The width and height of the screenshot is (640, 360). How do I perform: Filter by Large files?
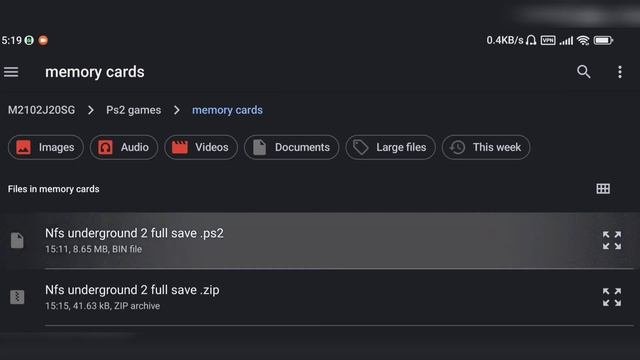(x=391, y=147)
